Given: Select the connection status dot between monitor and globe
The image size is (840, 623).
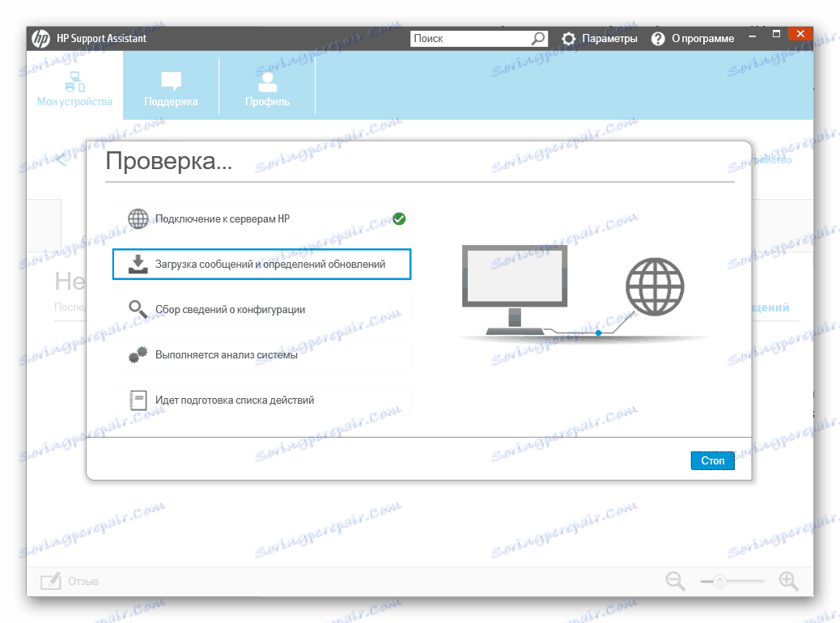Looking at the screenshot, I should [598, 333].
